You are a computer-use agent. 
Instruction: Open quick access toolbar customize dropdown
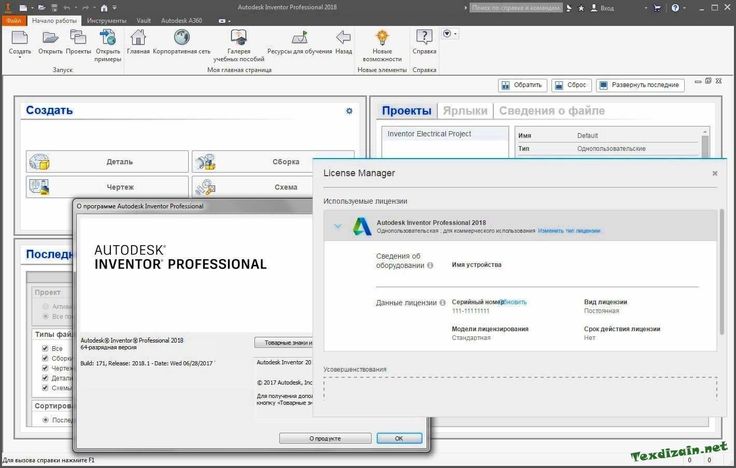point(115,8)
